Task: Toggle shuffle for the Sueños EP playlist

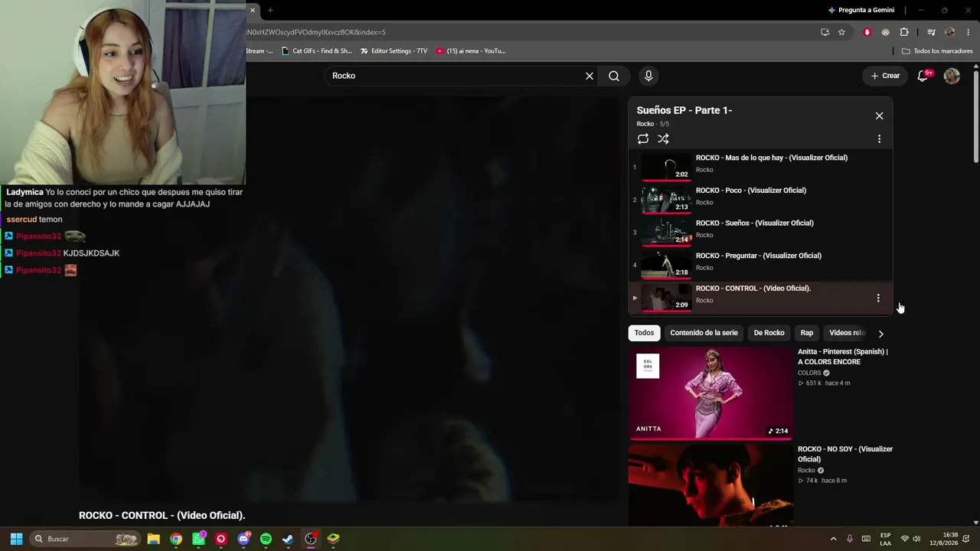Action: pyautogui.click(x=663, y=139)
